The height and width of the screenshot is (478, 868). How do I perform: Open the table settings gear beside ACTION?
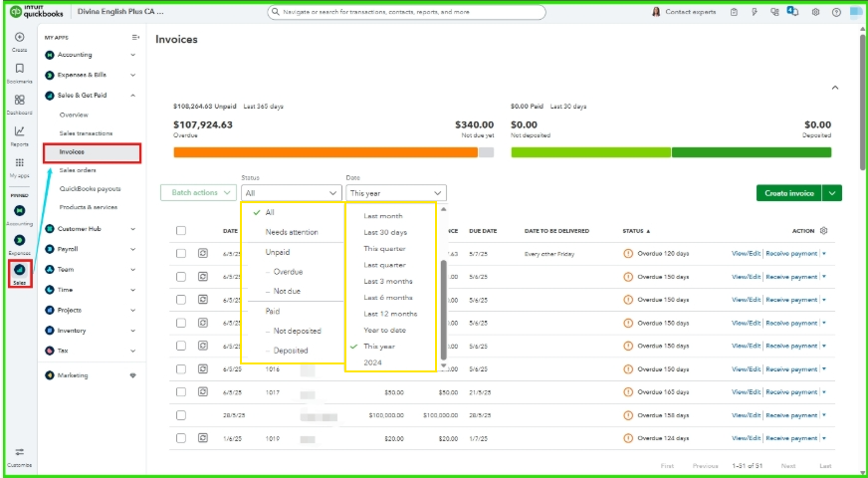(x=823, y=231)
